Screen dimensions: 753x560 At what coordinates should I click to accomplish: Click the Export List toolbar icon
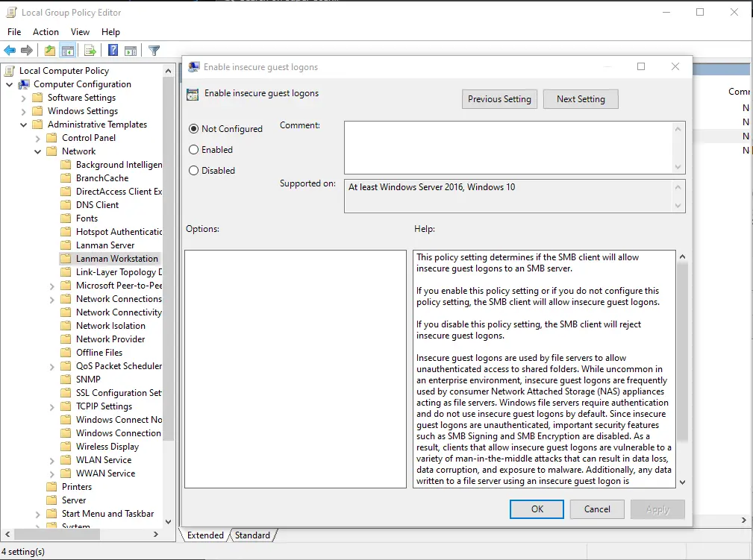89,50
